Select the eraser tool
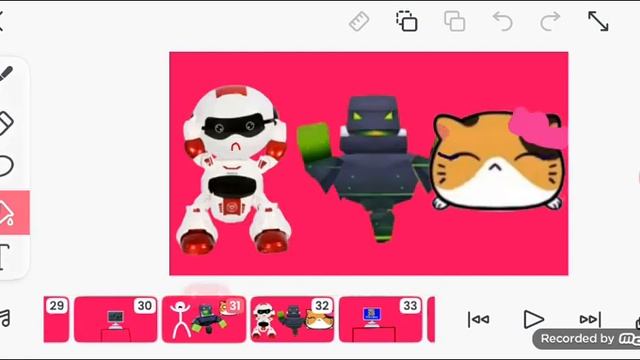Image resolution: width=640 pixels, height=360 pixels. (x=6, y=123)
